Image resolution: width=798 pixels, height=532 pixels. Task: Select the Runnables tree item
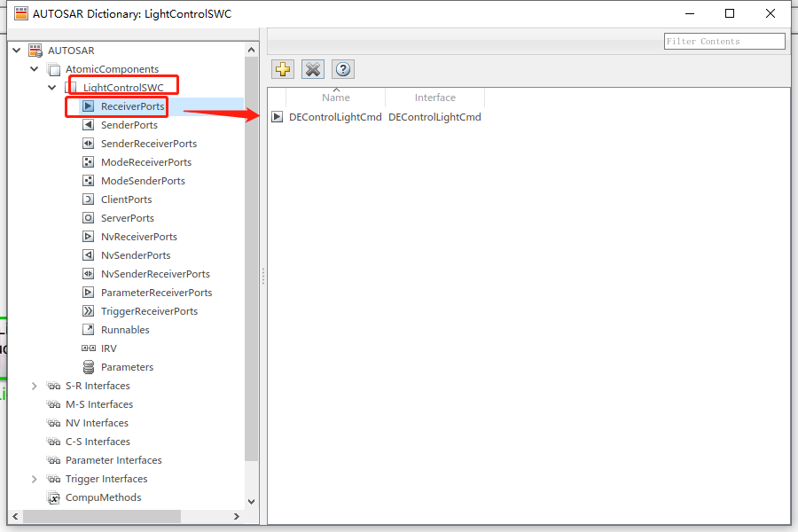coord(125,329)
